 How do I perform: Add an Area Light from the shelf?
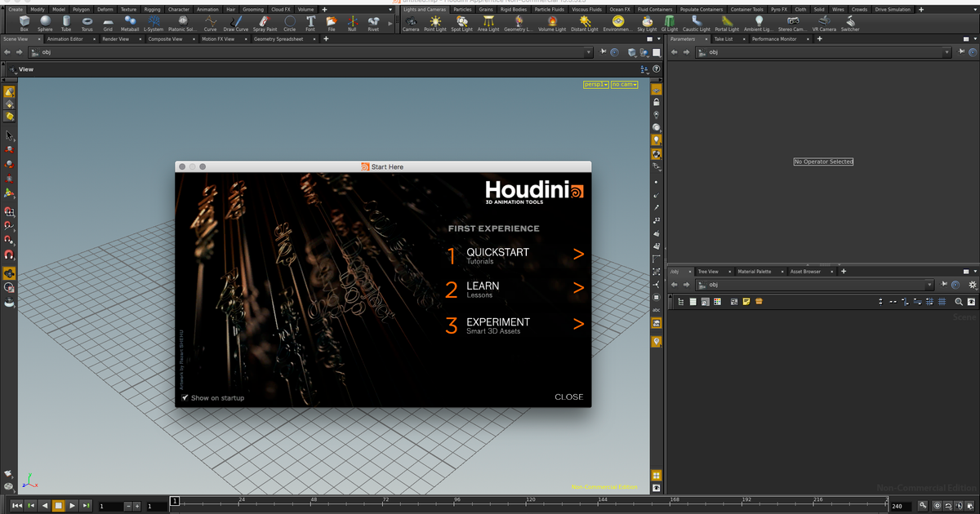click(x=488, y=23)
